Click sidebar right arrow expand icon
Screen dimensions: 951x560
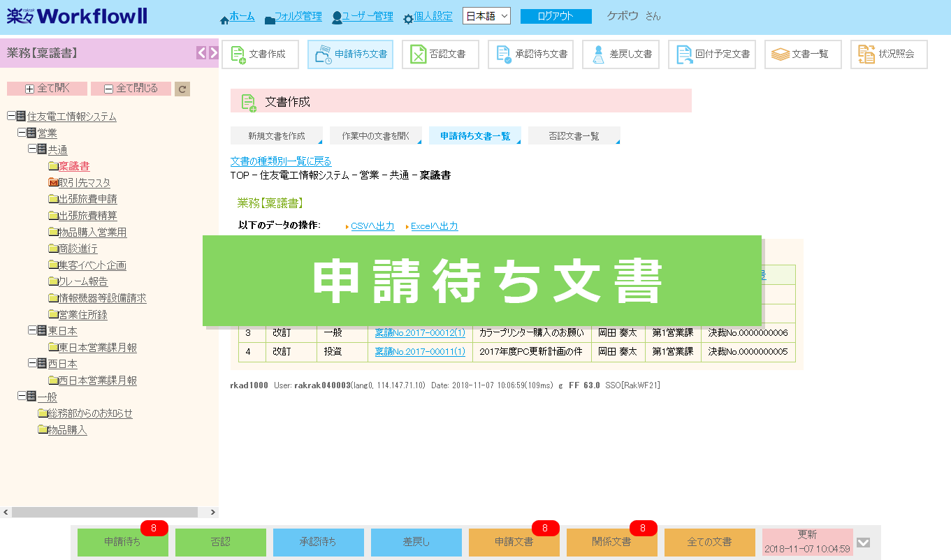[214, 53]
